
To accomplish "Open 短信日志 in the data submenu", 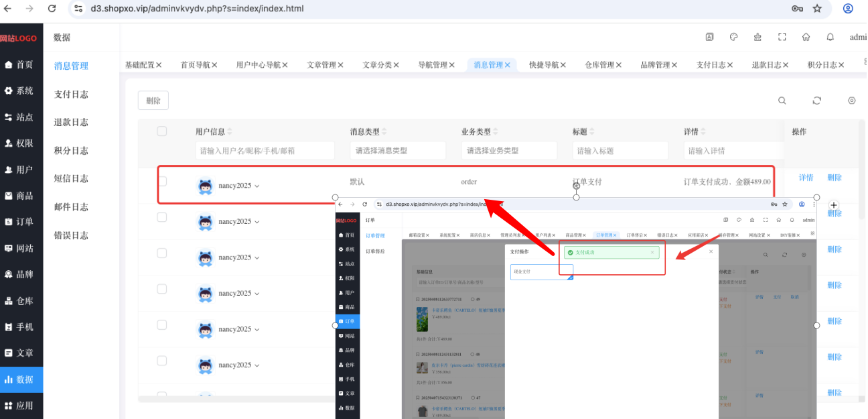I will click(x=71, y=179).
